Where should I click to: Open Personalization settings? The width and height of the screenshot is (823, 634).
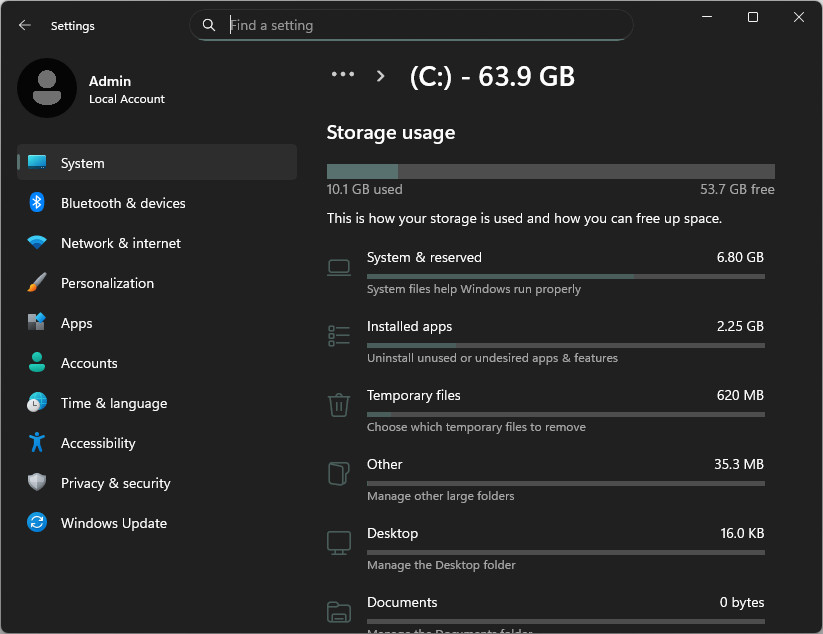pos(157,283)
